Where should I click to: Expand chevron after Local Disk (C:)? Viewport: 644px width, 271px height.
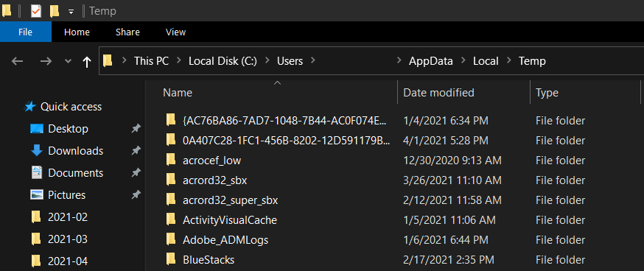pos(267,61)
